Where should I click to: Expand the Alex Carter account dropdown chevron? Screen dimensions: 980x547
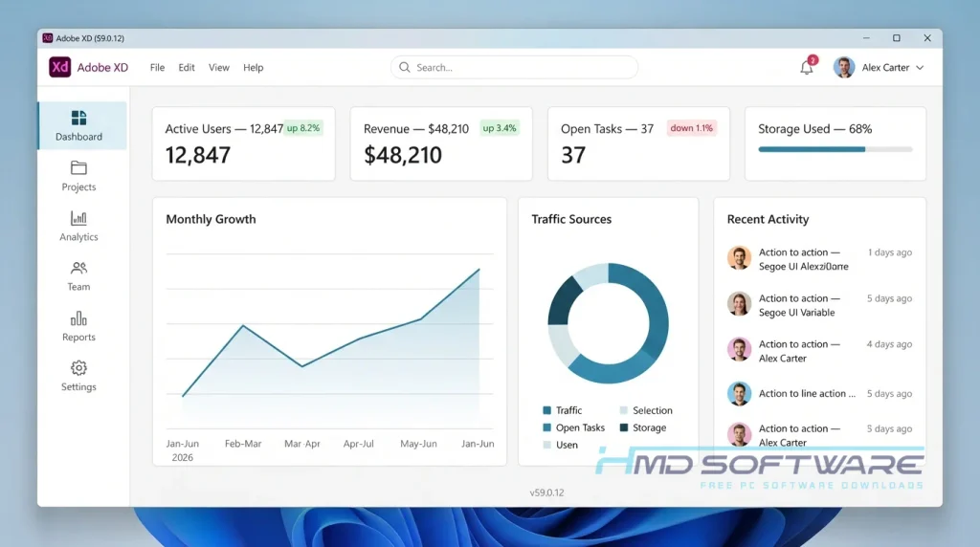tap(920, 68)
